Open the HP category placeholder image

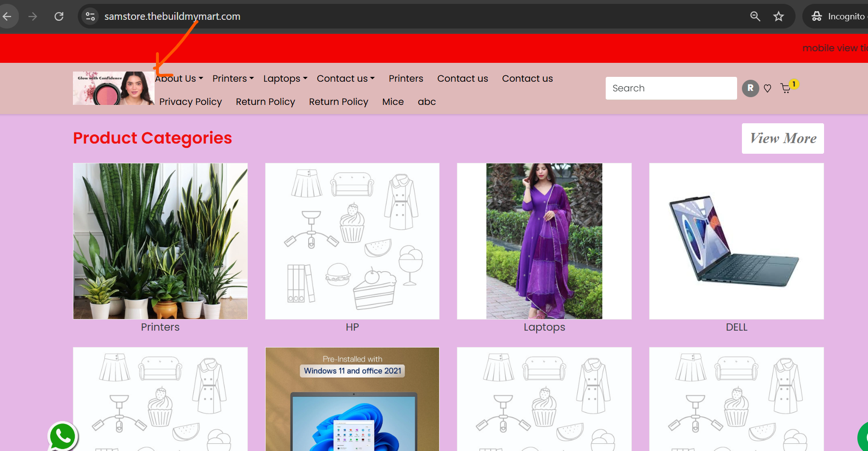click(352, 241)
